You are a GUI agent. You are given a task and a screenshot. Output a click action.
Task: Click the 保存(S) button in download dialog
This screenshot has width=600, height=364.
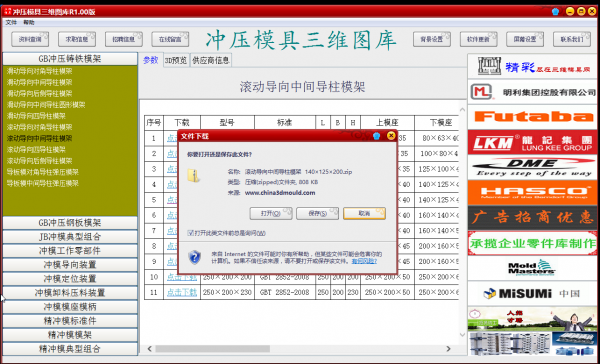pos(318,213)
